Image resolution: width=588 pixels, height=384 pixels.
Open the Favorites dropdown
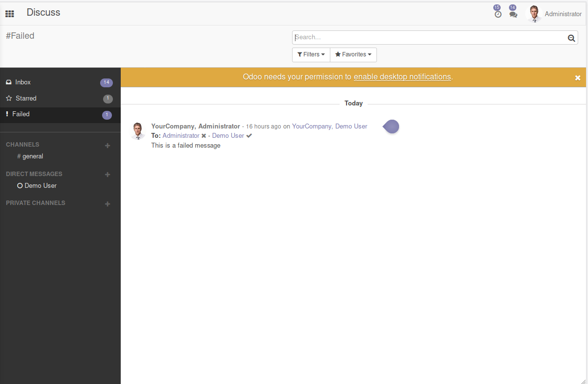pyautogui.click(x=353, y=54)
